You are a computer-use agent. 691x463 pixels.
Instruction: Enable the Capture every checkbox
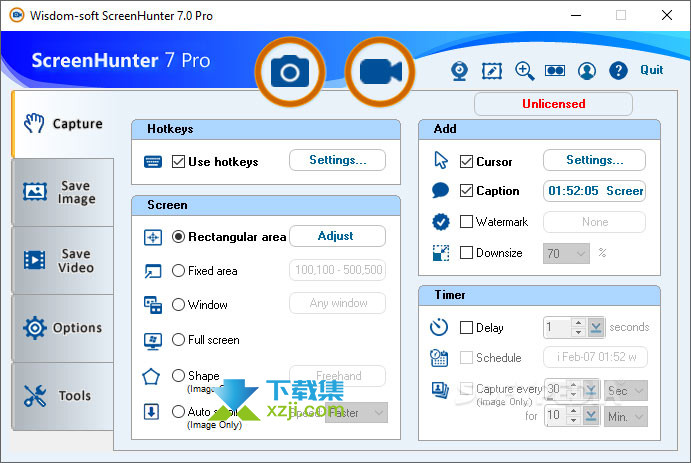pyautogui.click(x=466, y=389)
